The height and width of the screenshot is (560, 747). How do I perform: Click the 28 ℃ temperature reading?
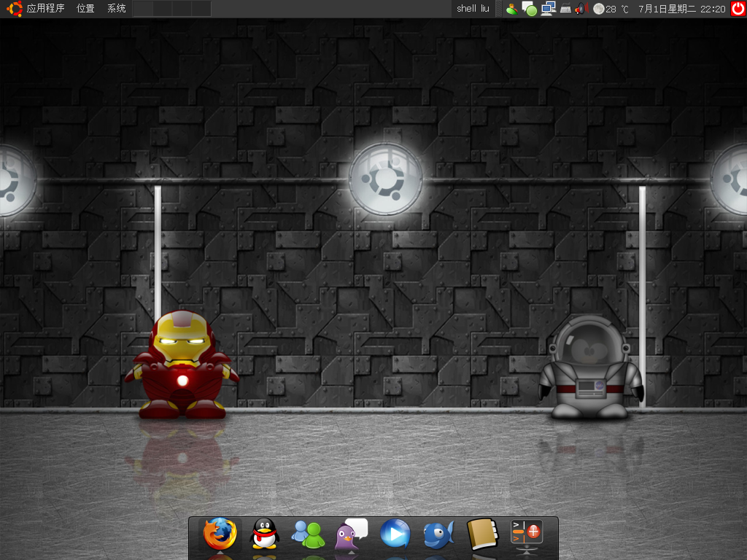coord(617,9)
